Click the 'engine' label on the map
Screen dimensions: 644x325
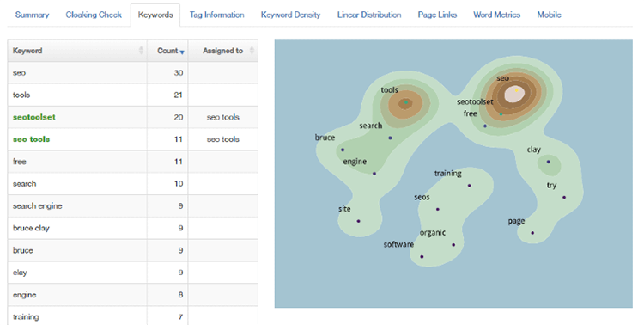coord(355,162)
